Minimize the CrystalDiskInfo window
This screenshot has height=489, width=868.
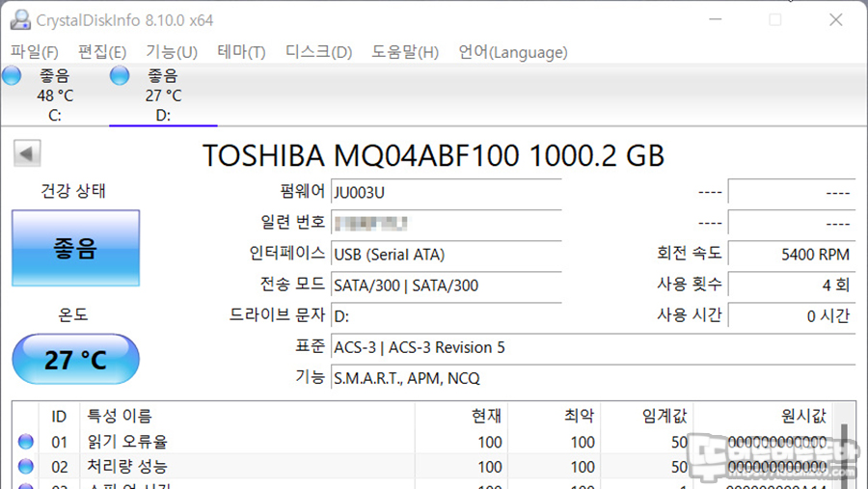coord(716,19)
